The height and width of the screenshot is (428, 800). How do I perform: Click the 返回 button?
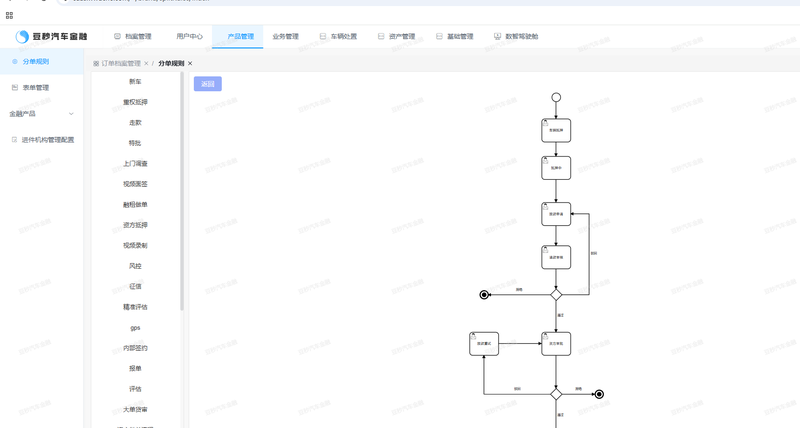click(x=208, y=84)
